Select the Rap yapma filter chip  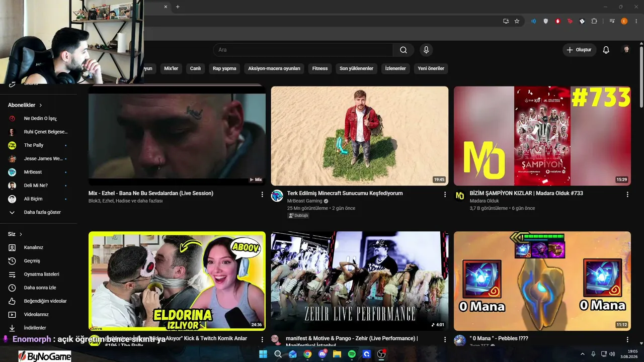click(224, 68)
